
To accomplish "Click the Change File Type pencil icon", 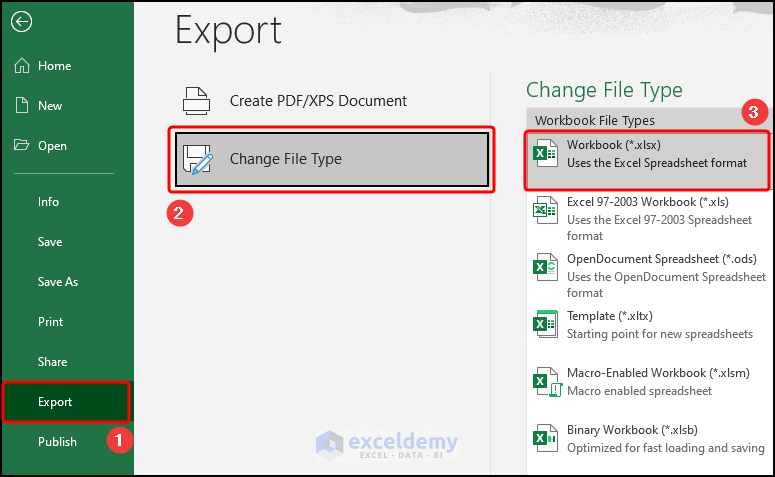I will [x=197, y=159].
